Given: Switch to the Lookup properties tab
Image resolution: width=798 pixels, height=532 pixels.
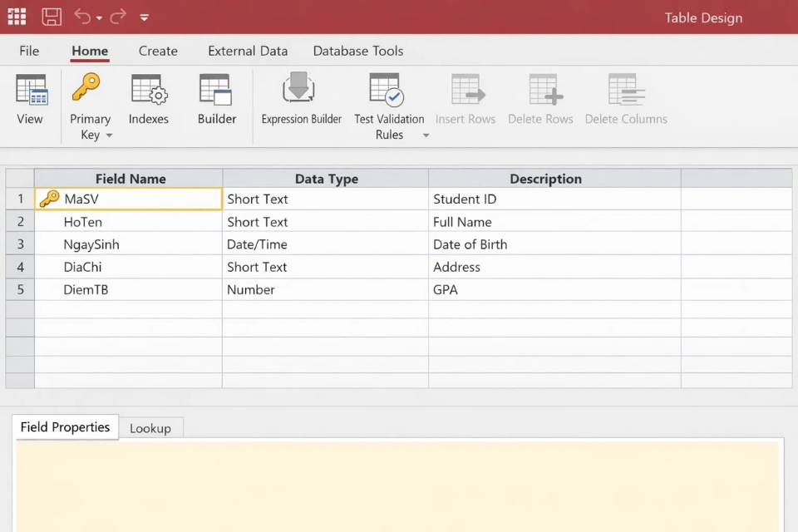Looking at the screenshot, I should tap(150, 428).
